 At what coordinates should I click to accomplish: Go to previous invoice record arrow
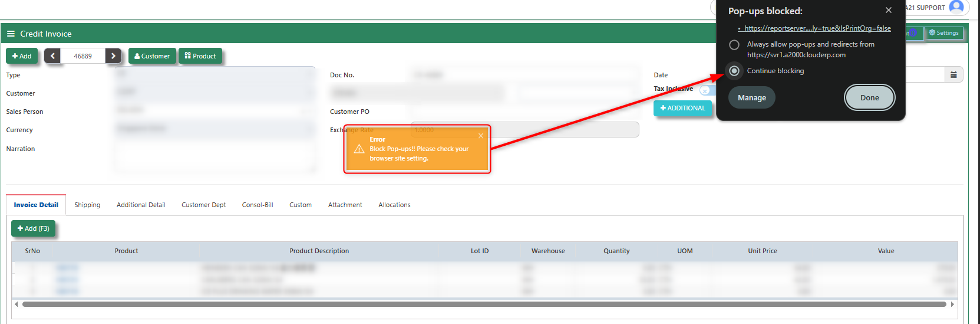52,56
